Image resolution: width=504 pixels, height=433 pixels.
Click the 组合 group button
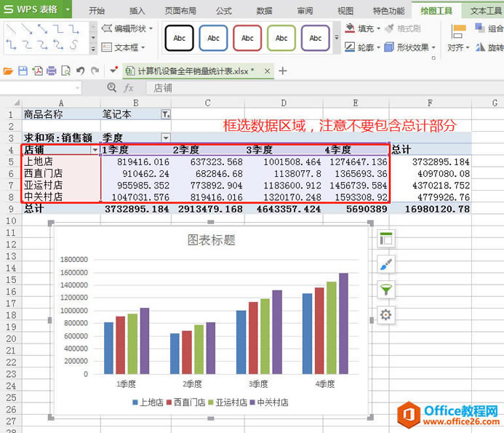pos(489,28)
